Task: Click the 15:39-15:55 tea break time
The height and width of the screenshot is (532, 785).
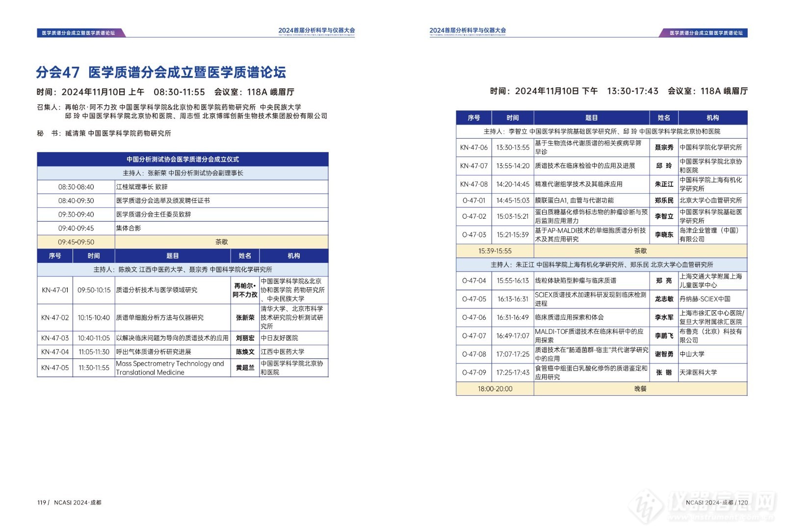Action: (x=495, y=251)
